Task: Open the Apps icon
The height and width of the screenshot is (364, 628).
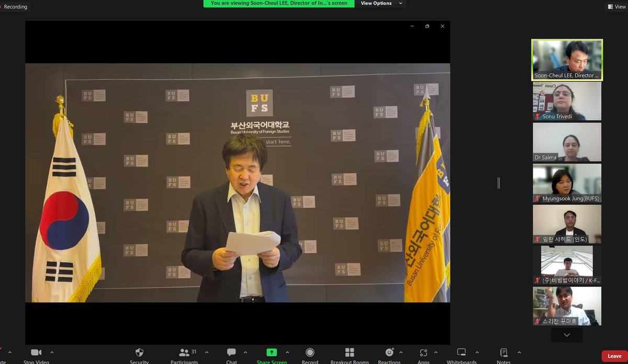Action: click(x=423, y=352)
